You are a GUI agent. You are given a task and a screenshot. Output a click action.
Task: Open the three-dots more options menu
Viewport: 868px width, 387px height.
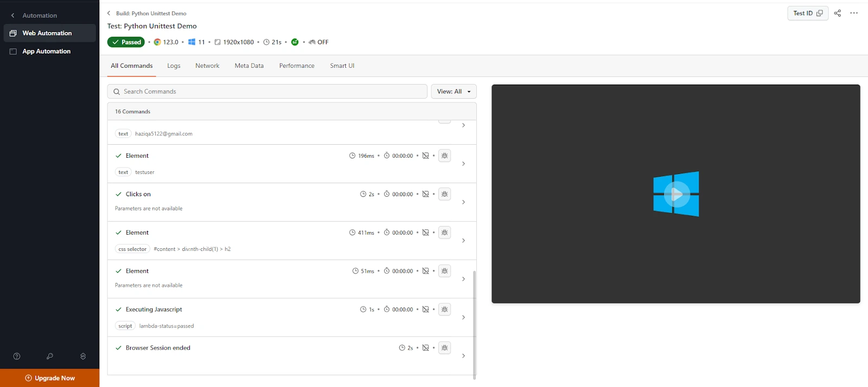click(x=854, y=13)
